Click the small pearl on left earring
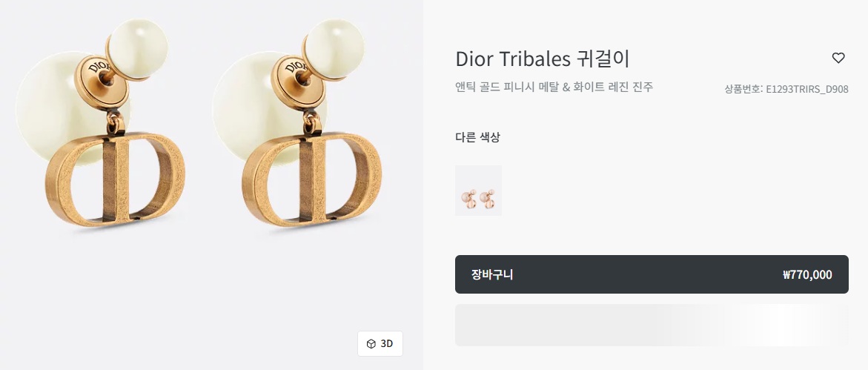Image resolution: width=868 pixels, height=370 pixels. pos(139,49)
